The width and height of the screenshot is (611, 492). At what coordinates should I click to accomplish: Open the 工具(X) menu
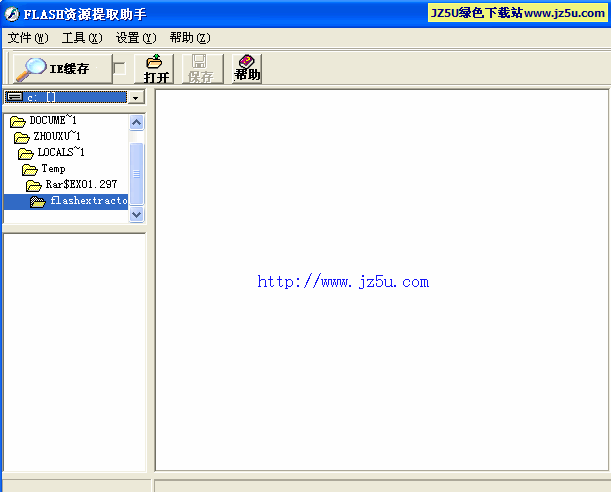pyautogui.click(x=82, y=38)
